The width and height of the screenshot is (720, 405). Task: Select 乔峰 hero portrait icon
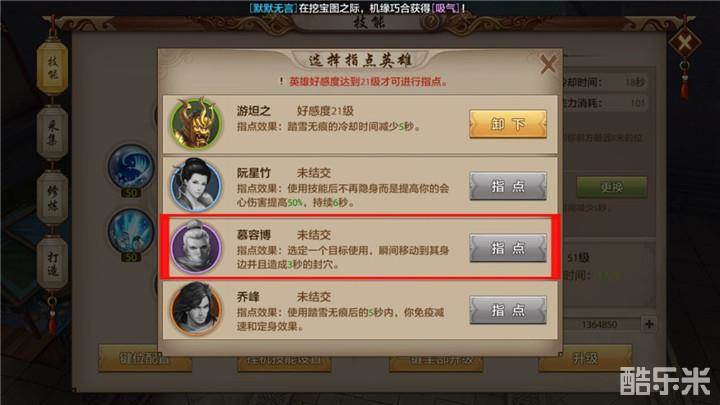click(x=196, y=309)
